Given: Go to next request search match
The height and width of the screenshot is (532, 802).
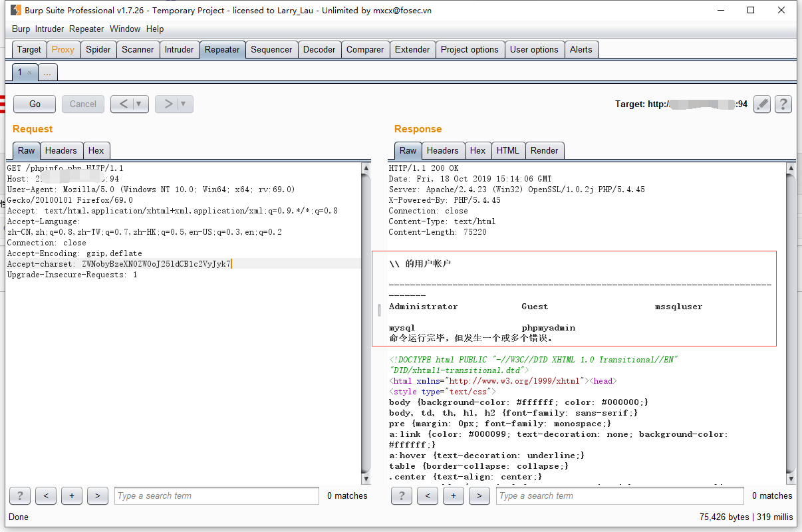Looking at the screenshot, I should click(x=98, y=495).
